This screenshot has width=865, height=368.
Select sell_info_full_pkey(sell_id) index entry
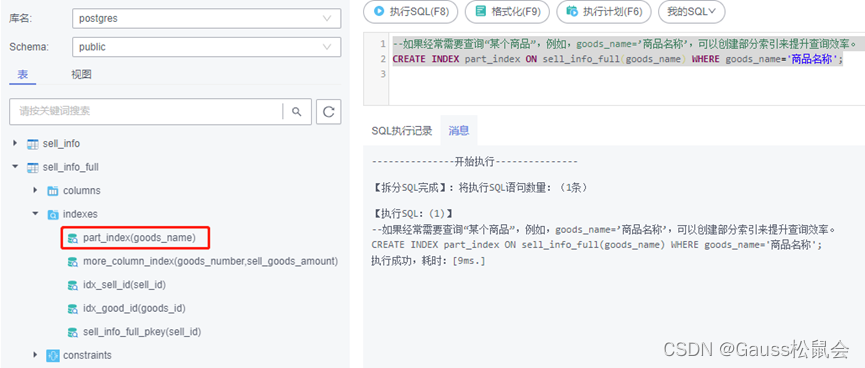[142, 332]
